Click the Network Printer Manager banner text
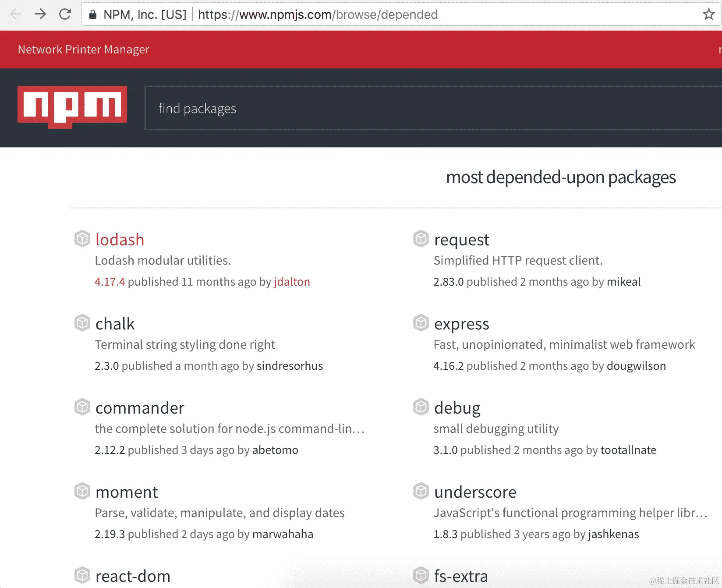The width and height of the screenshot is (722, 588). [83, 50]
